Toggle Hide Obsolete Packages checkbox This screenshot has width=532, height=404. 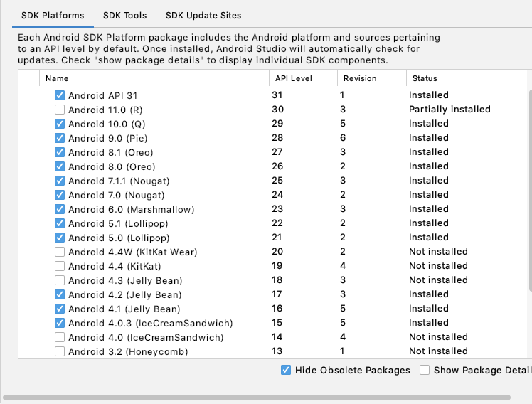[286, 370]
